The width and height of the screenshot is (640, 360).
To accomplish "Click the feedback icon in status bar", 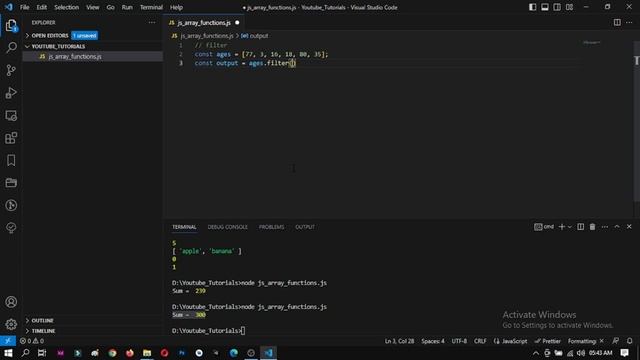I will click(x=616, y=341).
